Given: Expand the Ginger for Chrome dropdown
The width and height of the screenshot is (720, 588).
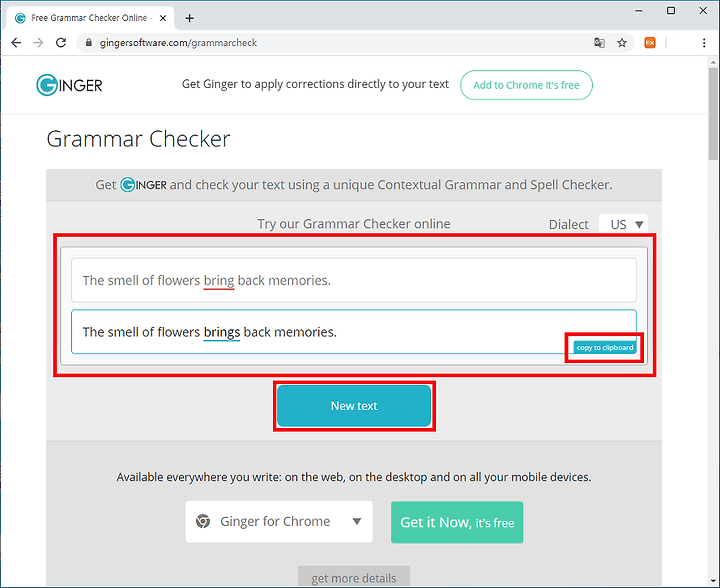Looking at the screenshot, I should (x=279, y=522).
